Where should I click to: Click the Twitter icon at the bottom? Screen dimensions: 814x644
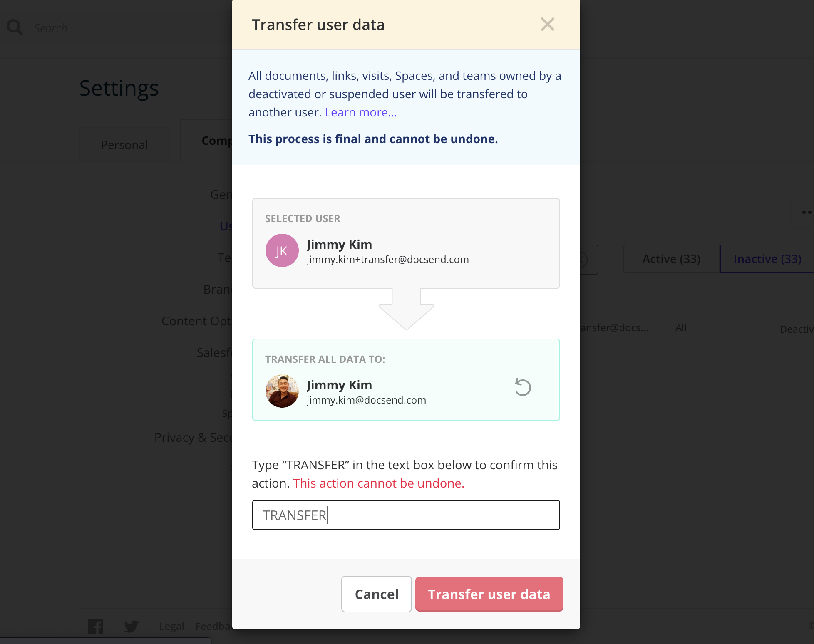132,626
